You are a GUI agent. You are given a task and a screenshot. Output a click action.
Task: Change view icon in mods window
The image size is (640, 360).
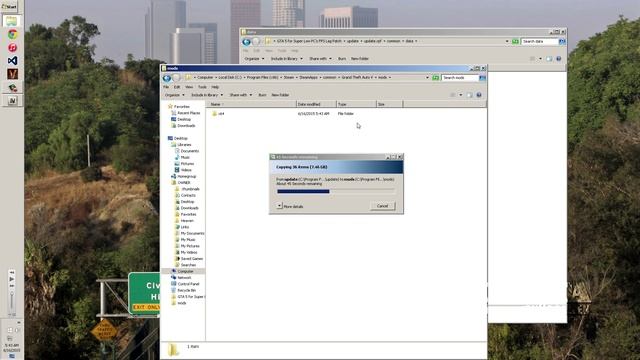453,95
